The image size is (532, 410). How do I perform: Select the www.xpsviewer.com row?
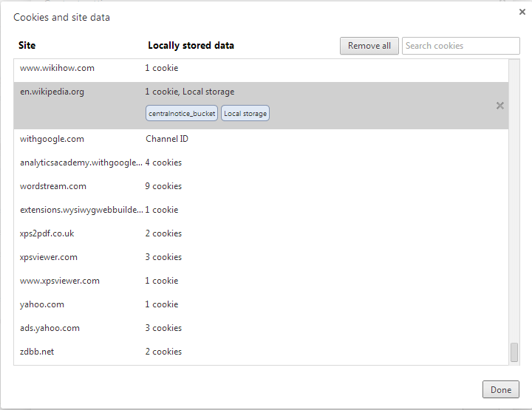[x=261, y=281]
